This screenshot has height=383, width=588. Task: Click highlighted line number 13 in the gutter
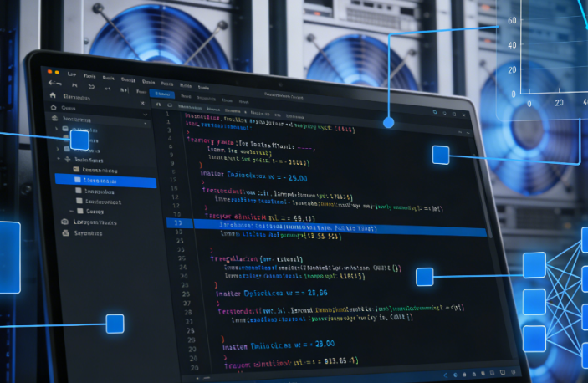(x=178, y=222)
